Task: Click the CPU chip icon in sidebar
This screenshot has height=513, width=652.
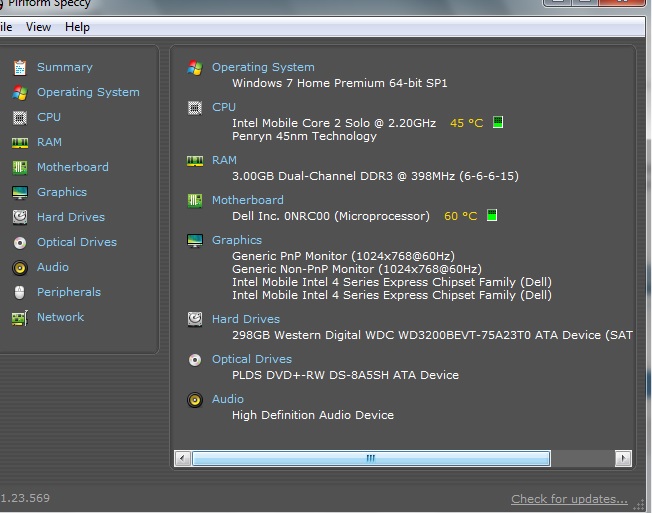Action: (20, 118)
